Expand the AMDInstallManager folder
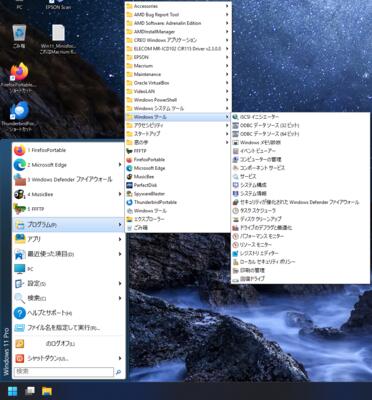This screenshot has height=400, width=372. (x=178, y=32)
